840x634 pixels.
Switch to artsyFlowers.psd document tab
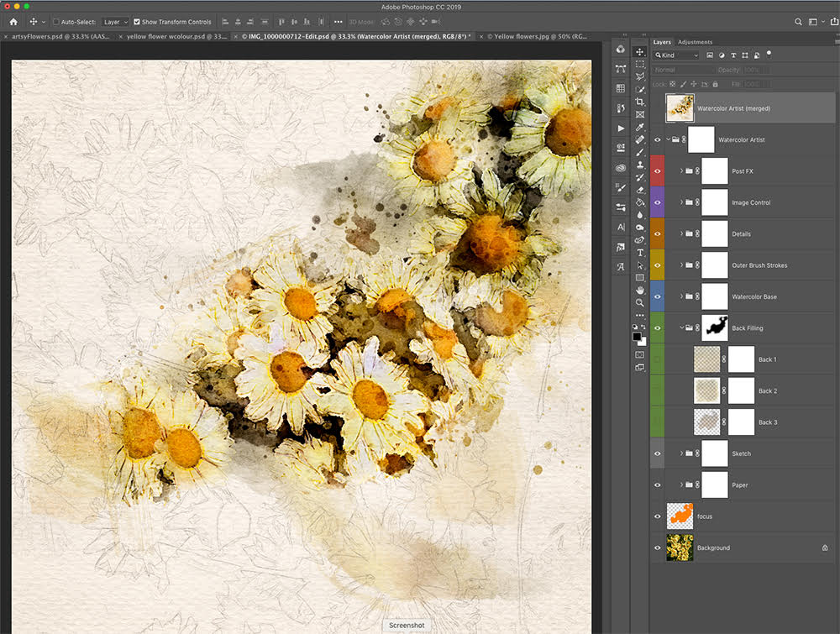(60, 36)
